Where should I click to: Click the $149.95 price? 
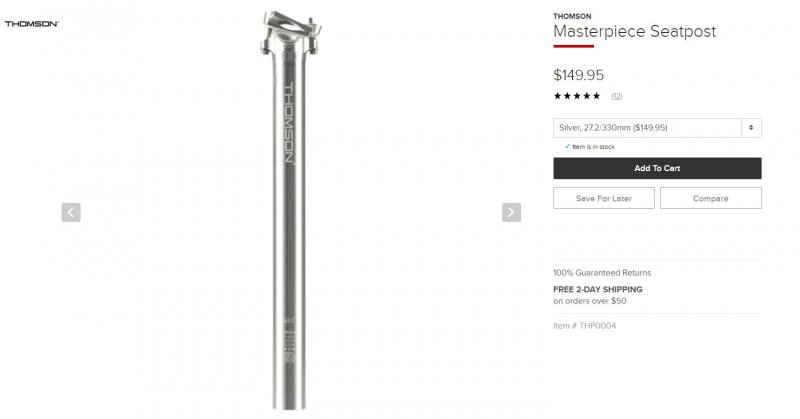pos(579,75)
